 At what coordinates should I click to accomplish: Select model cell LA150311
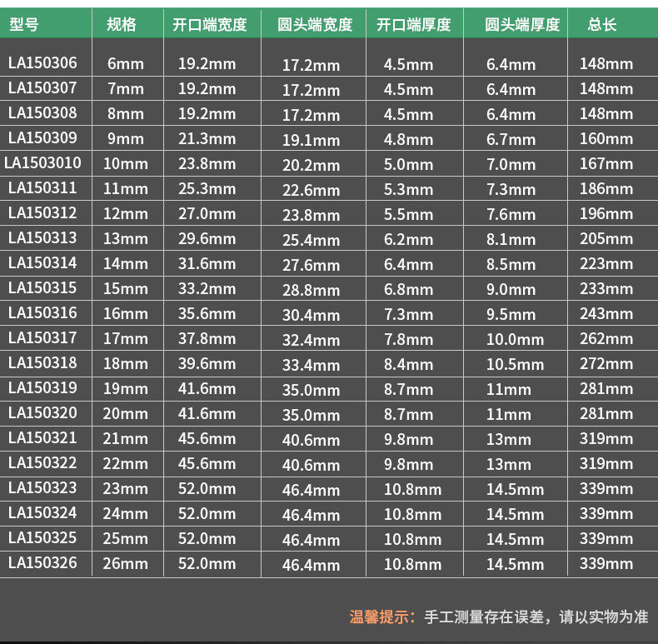tap(42, 187)
